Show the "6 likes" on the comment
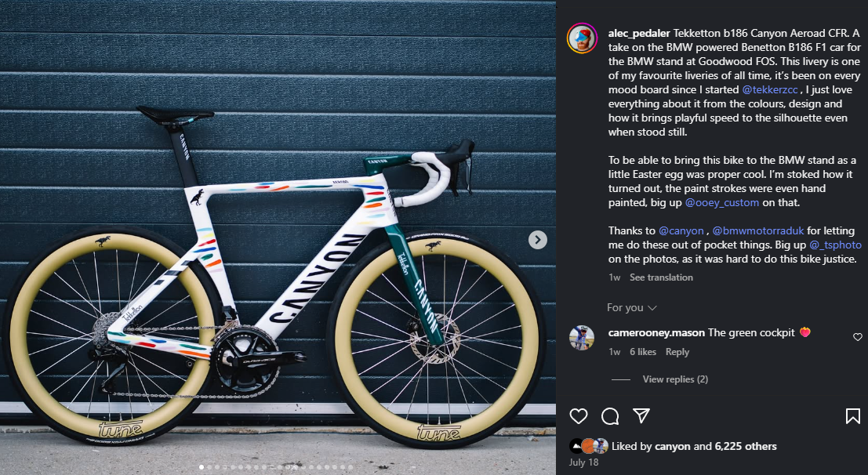The width and height of the screenshot is (868, 475). click(x=643, y=352)
